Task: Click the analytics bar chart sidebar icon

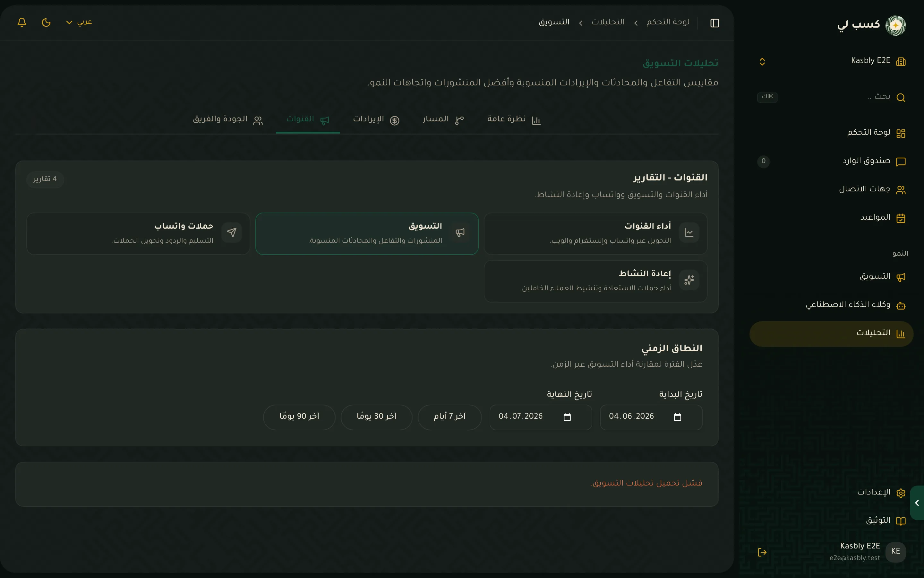Action: point(901,334)
